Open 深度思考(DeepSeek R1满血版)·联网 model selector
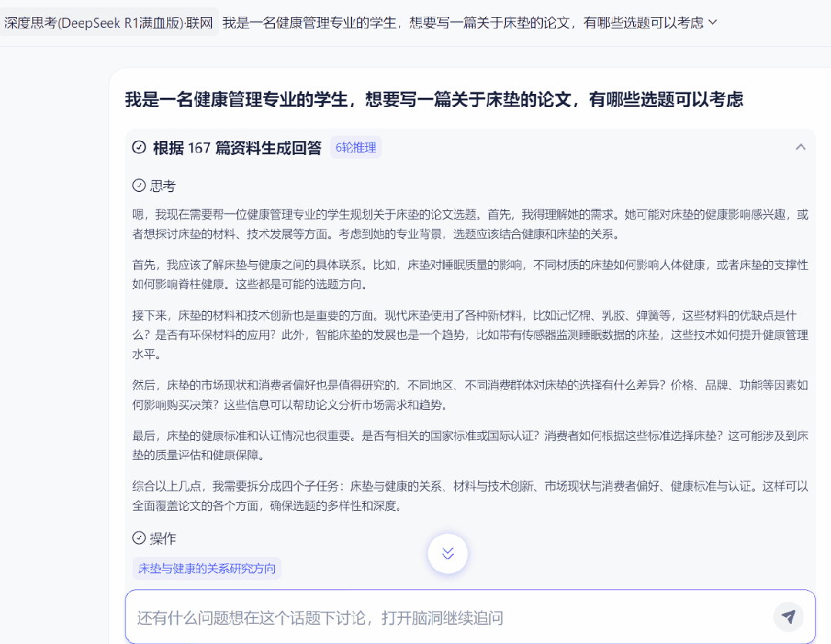Screen dimensions: 831x644 point(109,22)
